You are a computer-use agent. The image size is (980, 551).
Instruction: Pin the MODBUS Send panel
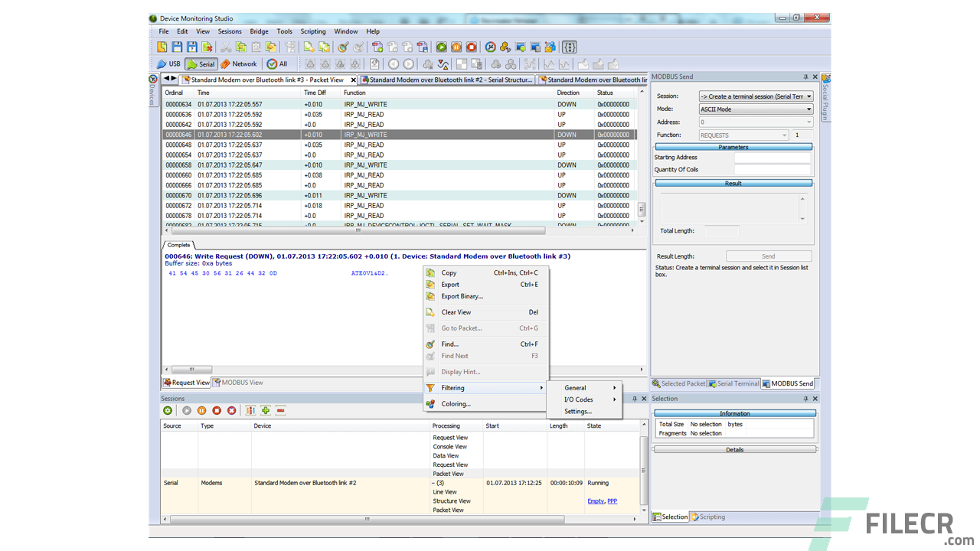point(805,77)
